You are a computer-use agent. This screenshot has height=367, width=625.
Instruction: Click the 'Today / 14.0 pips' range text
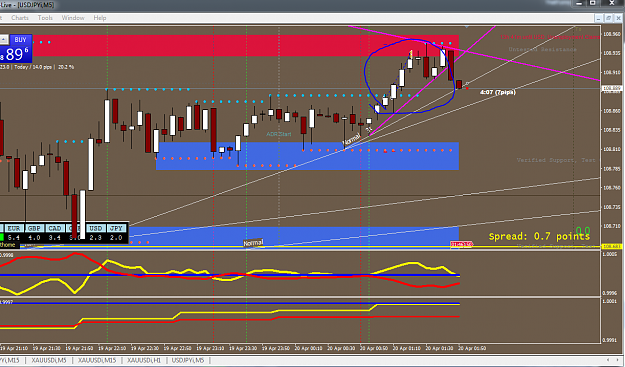point(33,67)
